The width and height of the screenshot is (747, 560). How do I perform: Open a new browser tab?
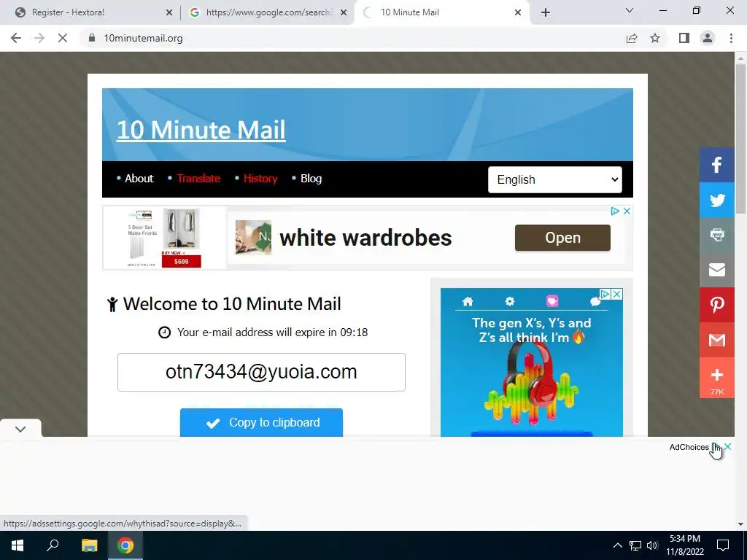[x=546, y=12]
